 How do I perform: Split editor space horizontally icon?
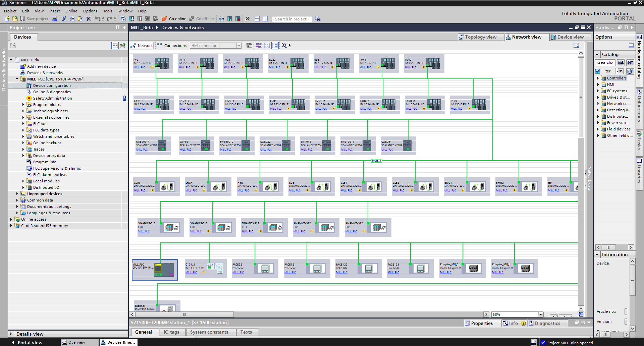257,19
